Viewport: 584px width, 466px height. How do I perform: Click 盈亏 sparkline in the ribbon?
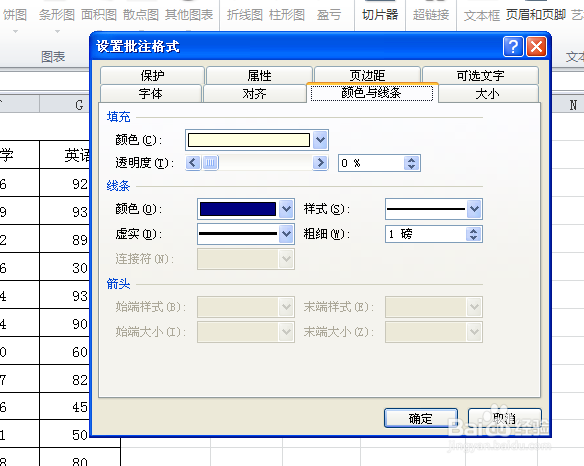[329, 15]
